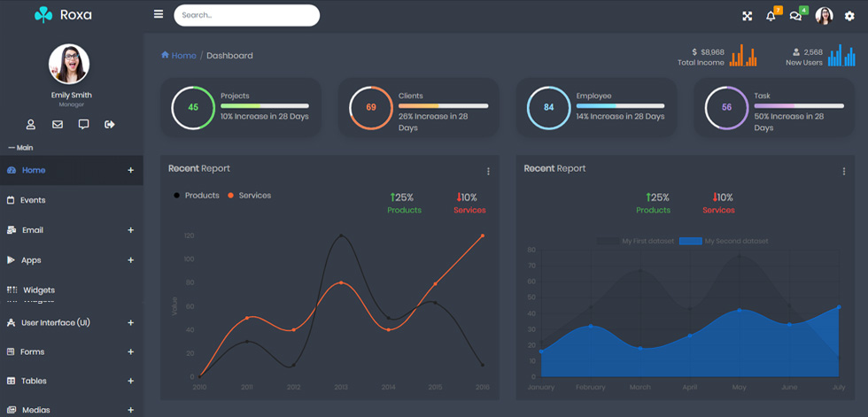Click the Events calendar icon in sidebar
Viewport: 868px width, 417px height.
[11, 200]
